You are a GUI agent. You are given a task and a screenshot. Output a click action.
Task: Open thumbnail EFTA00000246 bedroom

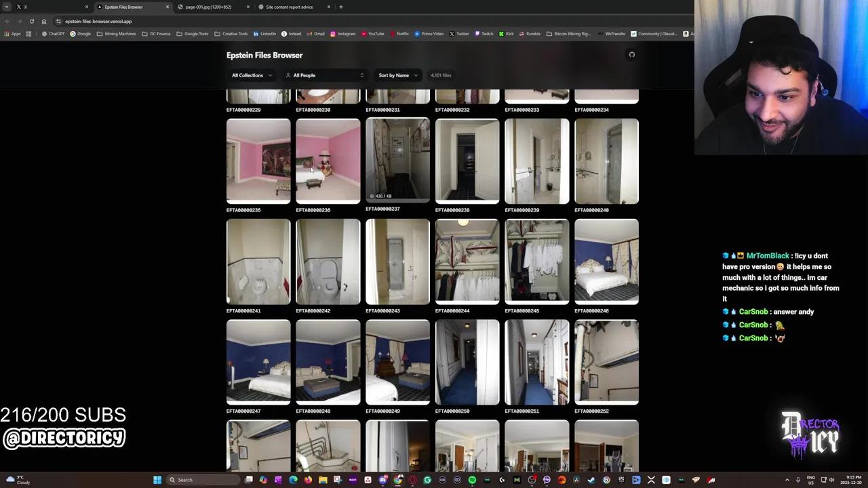click(x=606, y=262)
